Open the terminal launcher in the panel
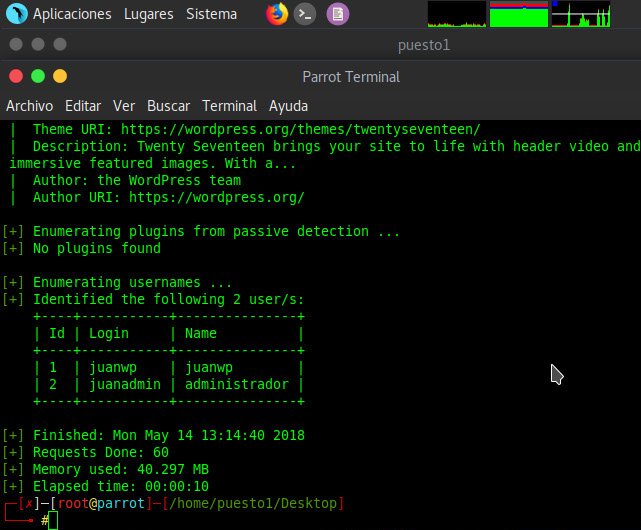 307,14
